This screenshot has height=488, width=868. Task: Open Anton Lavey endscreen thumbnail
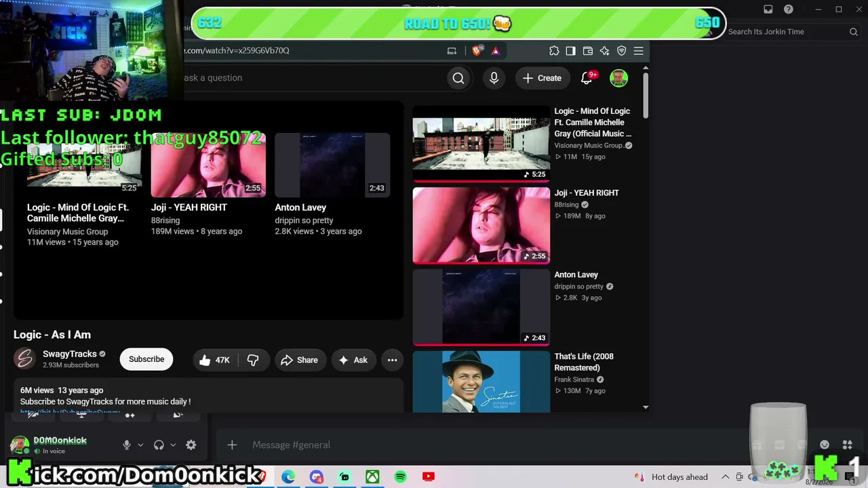click(332, 165)
